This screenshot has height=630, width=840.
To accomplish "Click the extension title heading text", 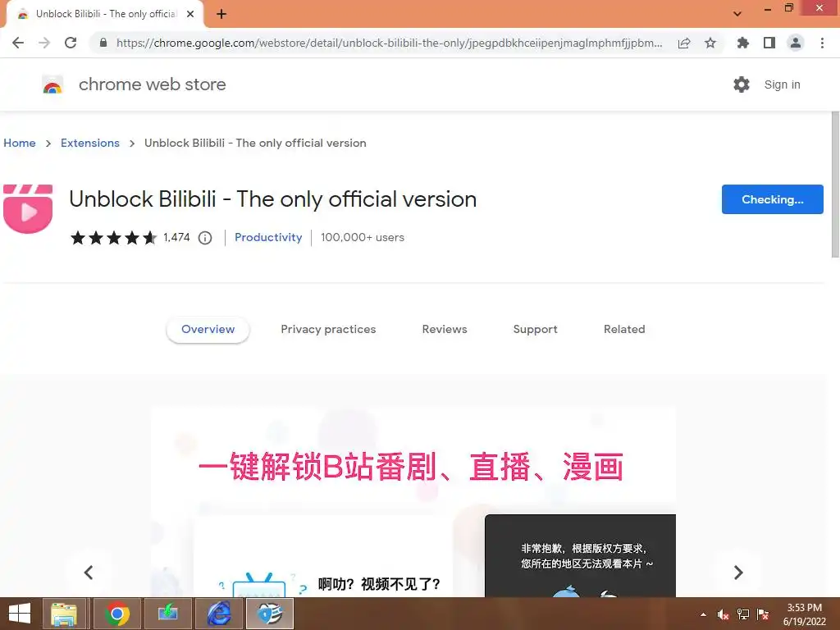I will 272,199.
